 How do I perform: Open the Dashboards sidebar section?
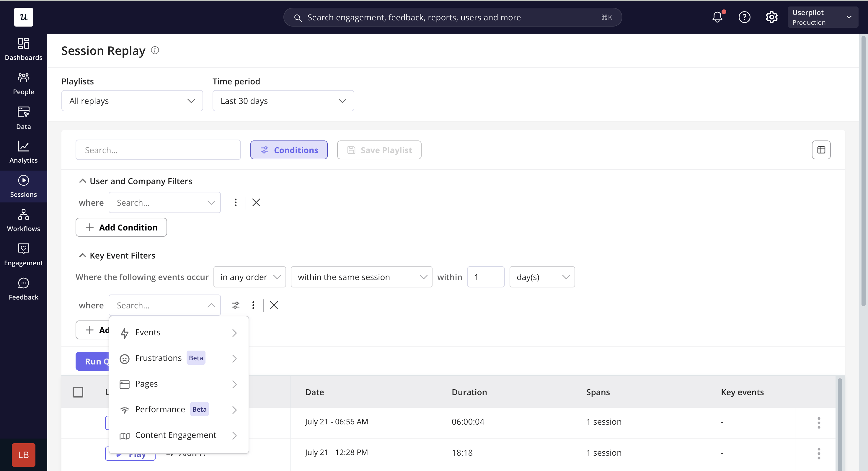[23, 49]
